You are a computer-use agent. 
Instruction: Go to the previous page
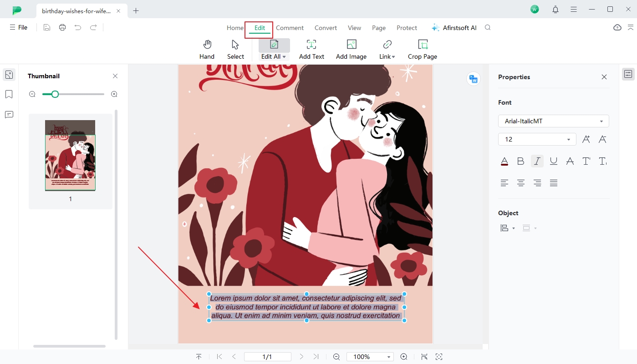pyautogui.click(x=234, y=357)
